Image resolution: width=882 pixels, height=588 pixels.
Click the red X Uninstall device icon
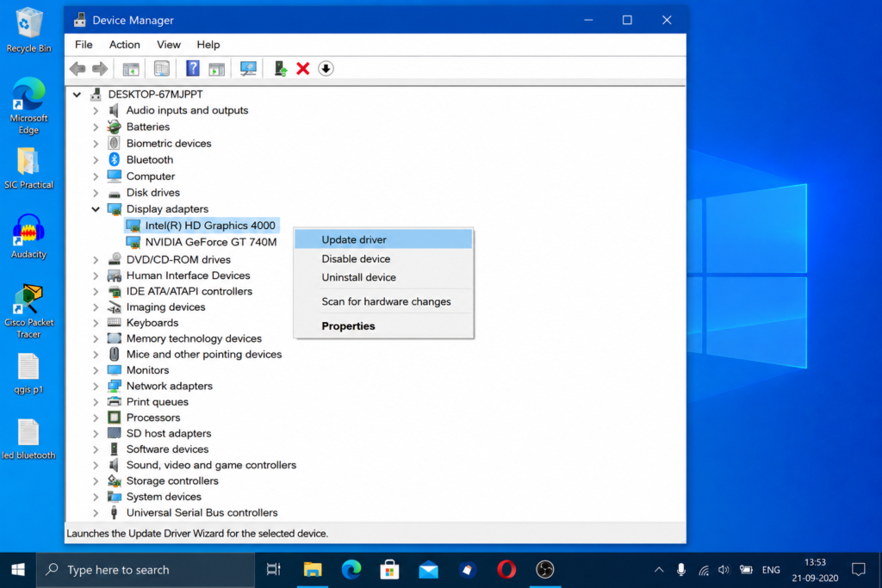point(302,69)
